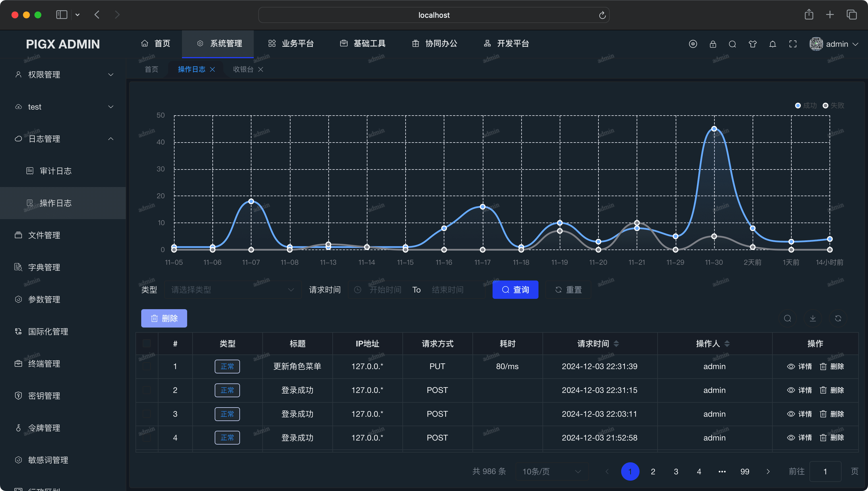Click the table refresh icon

point(838,318)
